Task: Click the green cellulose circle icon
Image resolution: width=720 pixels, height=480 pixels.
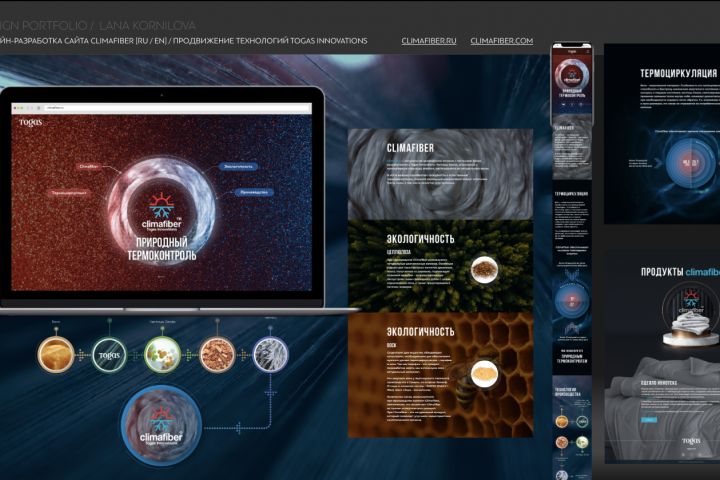Action: click(162, 355)
